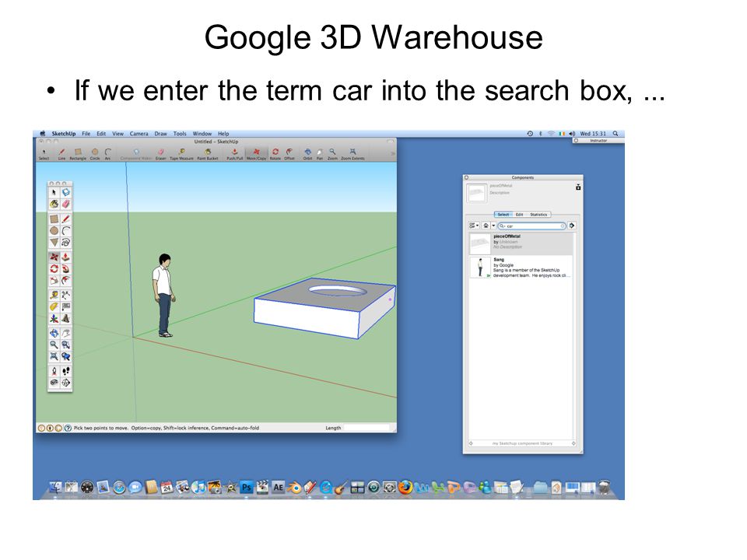Image resolution: width=747 pixels, height=560 pixels.
Task: Click the In Model home icon in Components
Action: [486, 226]
